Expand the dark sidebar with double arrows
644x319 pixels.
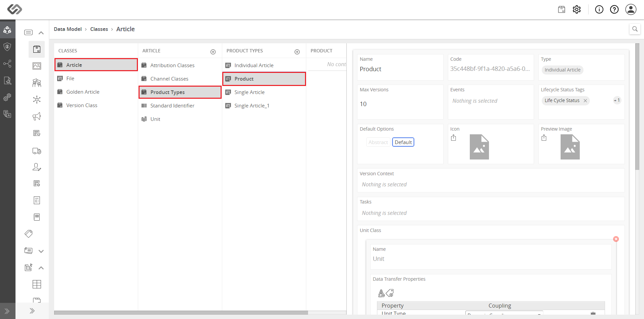(7, 311)
